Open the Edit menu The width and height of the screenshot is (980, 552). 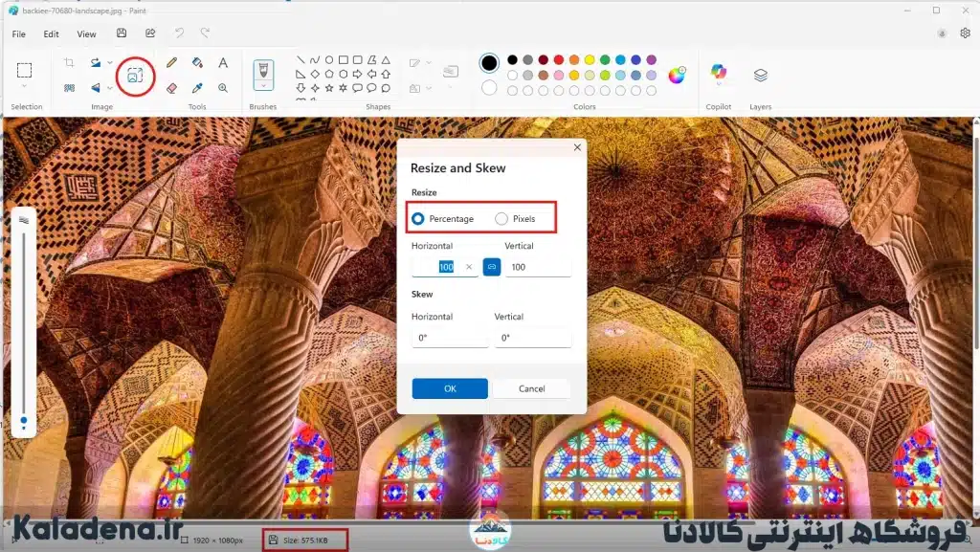(52, 33)
